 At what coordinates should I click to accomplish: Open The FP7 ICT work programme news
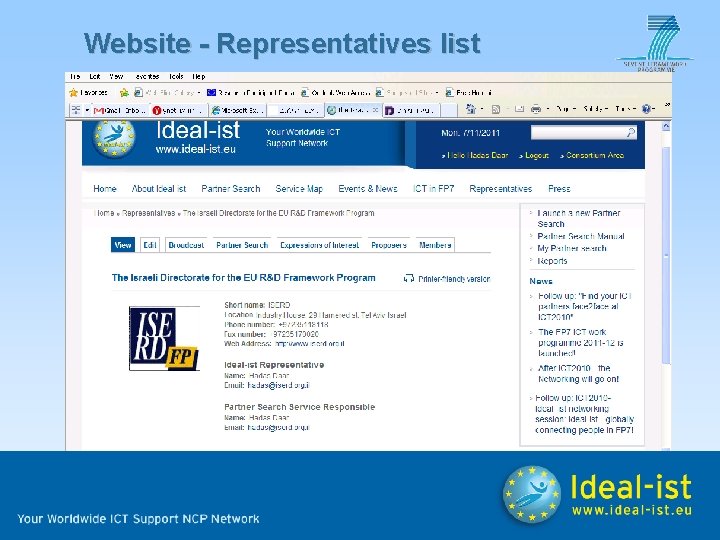[x=580, y=343]
